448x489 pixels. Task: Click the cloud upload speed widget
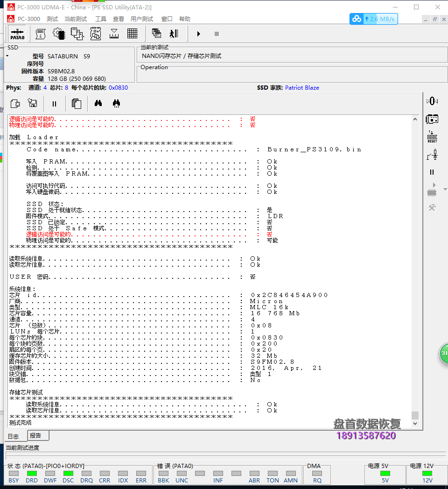[373, 19]
